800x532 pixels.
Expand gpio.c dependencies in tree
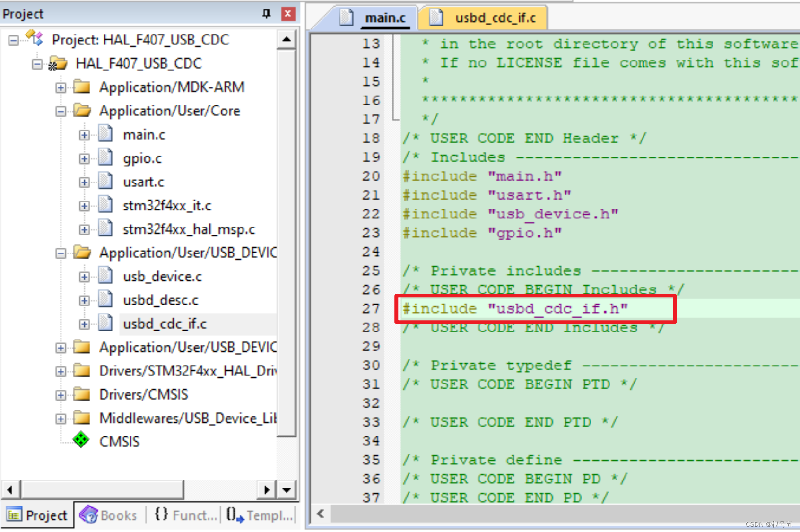click(x=84, y=158)
